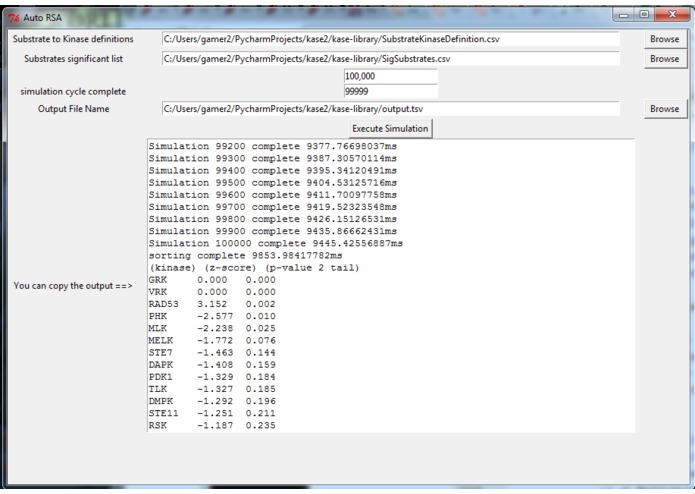Image resolution: width=695 pixels, height=494 pixels.
Task: Click the 'Output File Name' label
Action: pyautogui.click(x=74, y=109)
